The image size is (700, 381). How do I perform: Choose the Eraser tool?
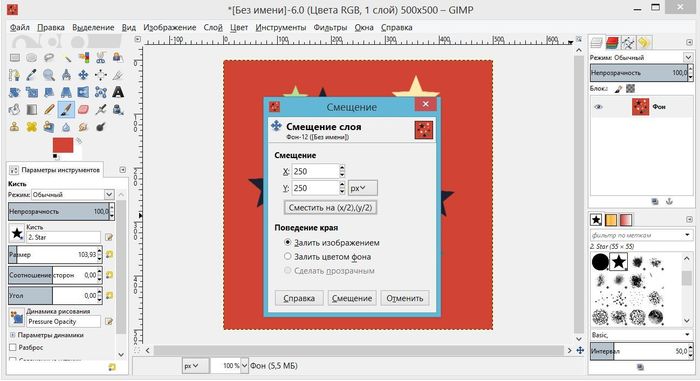(83, 109)
